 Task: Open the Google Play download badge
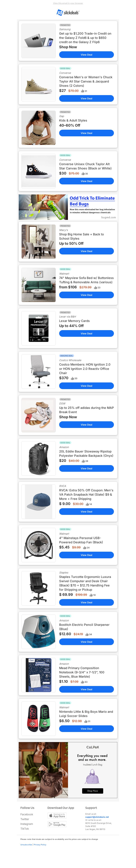57,824
